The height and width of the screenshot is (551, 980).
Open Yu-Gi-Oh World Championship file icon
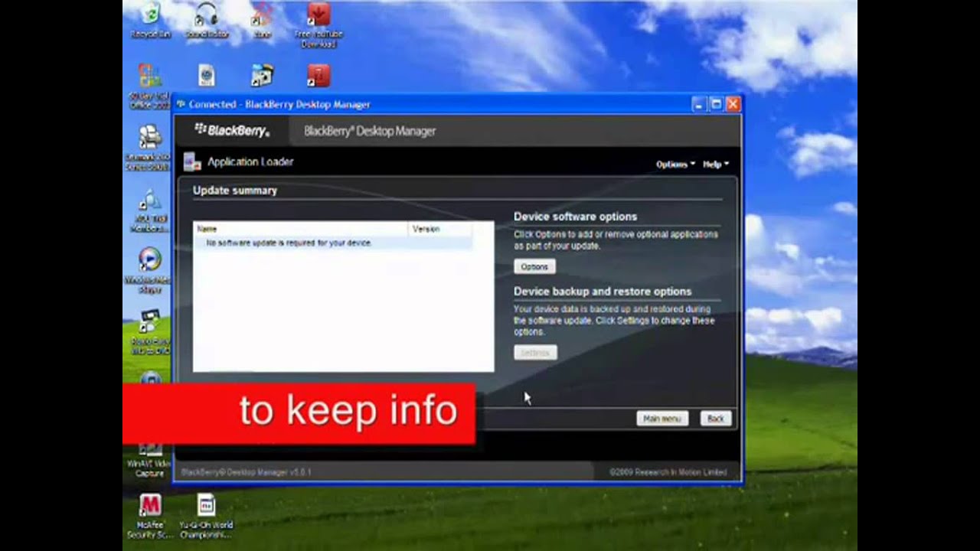207,517
